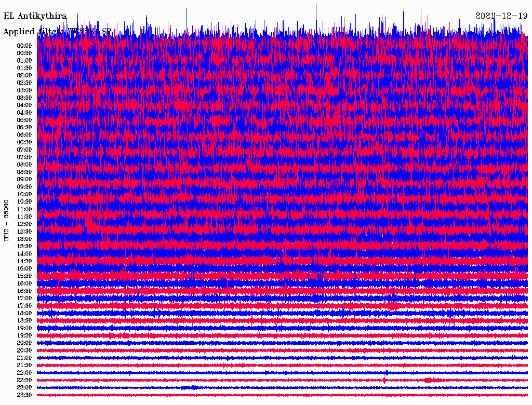
Task: Click the 08:00 time label
Action: (24, 165)
